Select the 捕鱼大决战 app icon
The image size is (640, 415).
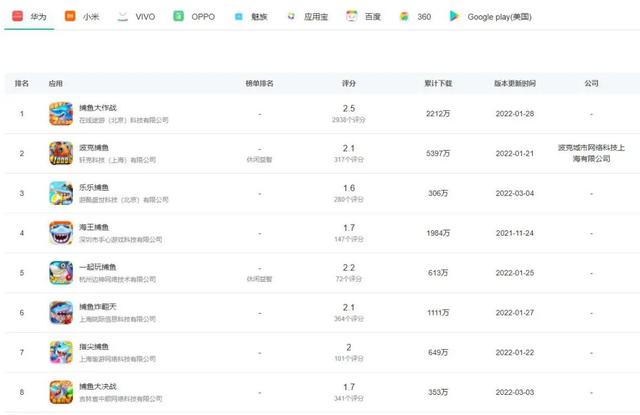click(61, 391)
